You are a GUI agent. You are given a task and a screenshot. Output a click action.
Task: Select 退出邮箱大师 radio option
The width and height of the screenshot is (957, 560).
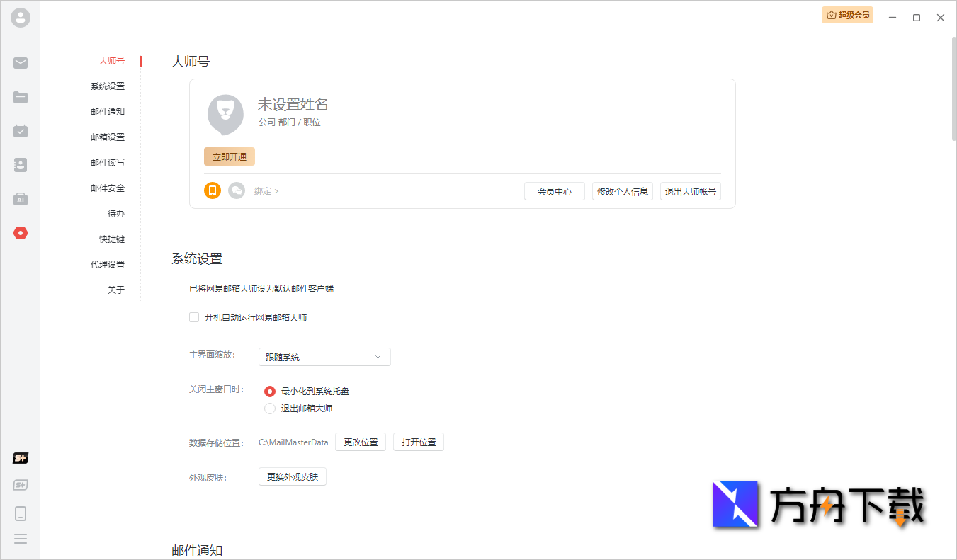pos(270,408)
